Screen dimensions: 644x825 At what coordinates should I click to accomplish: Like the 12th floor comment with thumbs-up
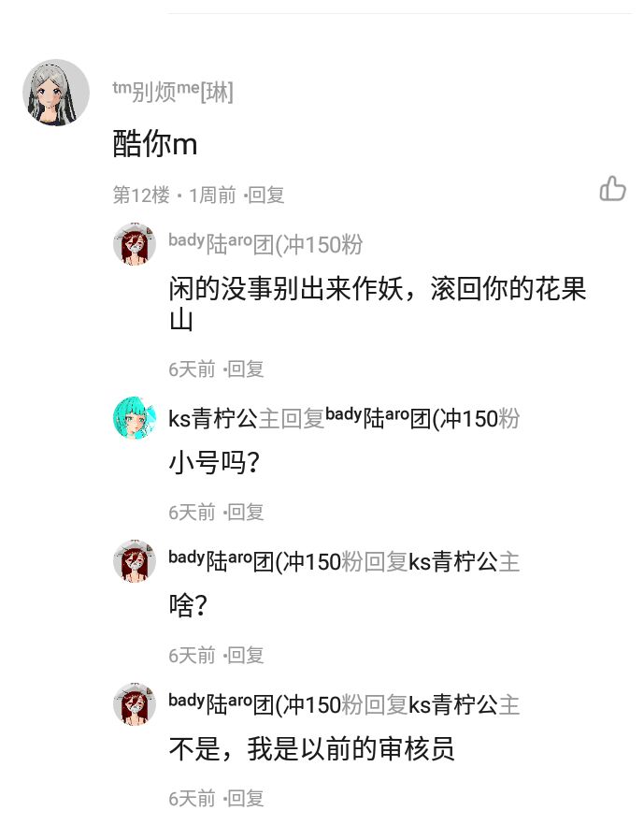612,188
